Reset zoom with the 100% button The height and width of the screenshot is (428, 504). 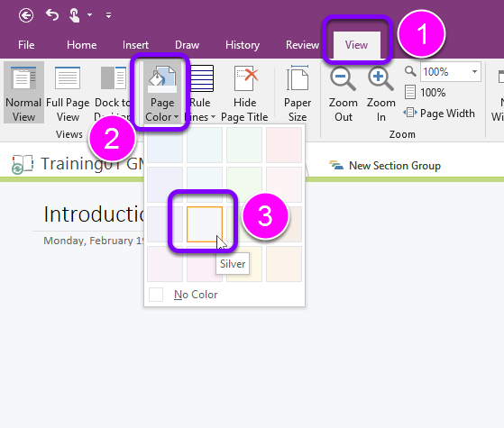426,93
